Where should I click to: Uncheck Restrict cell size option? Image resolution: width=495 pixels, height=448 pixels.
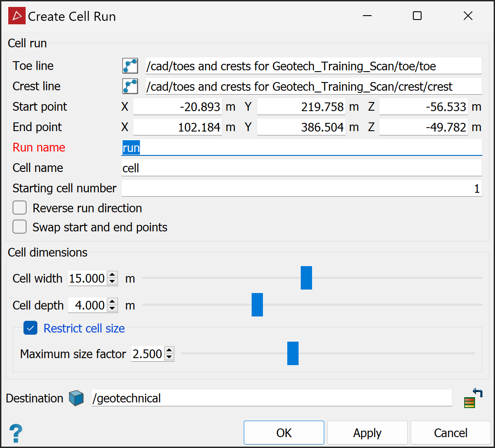coord(30,328)
